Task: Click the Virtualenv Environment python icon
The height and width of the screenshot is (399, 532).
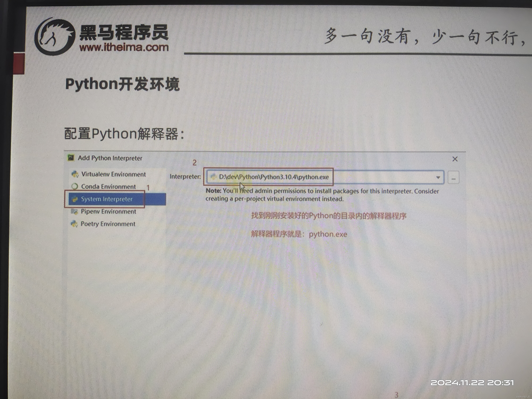Action: 75,174
